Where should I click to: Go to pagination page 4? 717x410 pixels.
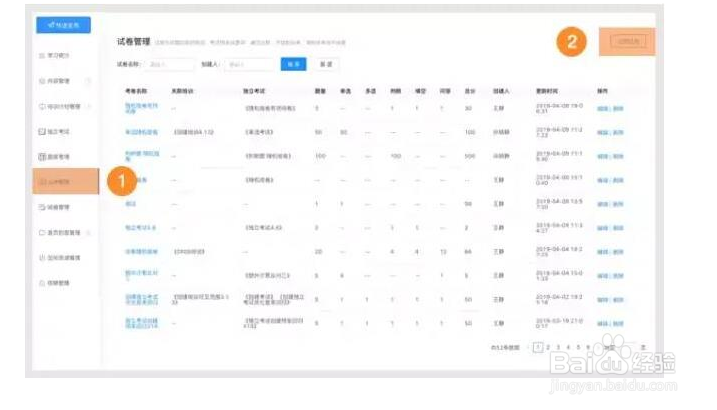(568, 347)
